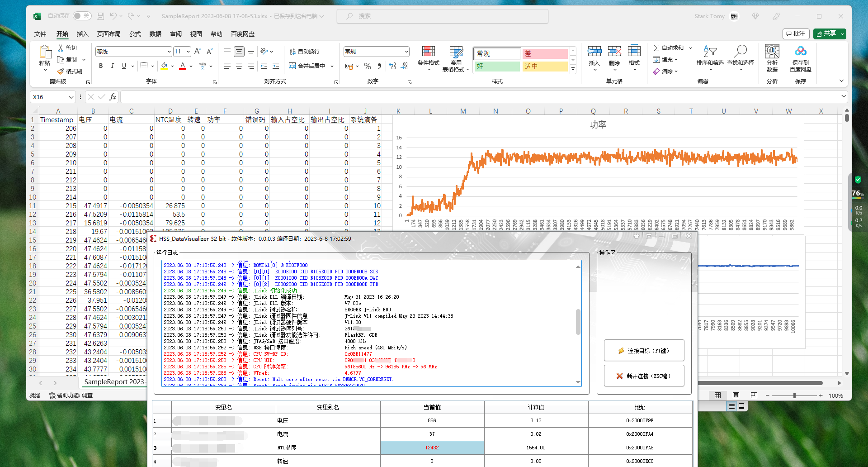Click the red font color A
The image size is (868, 467).
click(183, 66)
